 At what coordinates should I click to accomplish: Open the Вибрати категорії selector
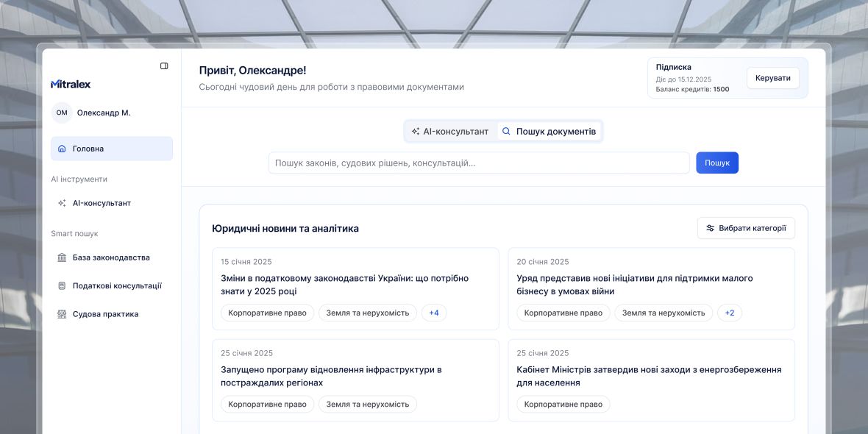coord(745,228)
